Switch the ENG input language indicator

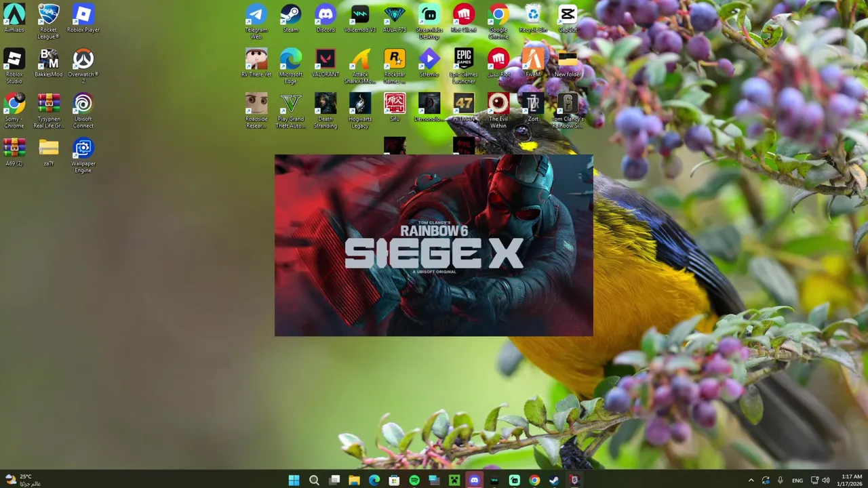click(x=797, y=480)
